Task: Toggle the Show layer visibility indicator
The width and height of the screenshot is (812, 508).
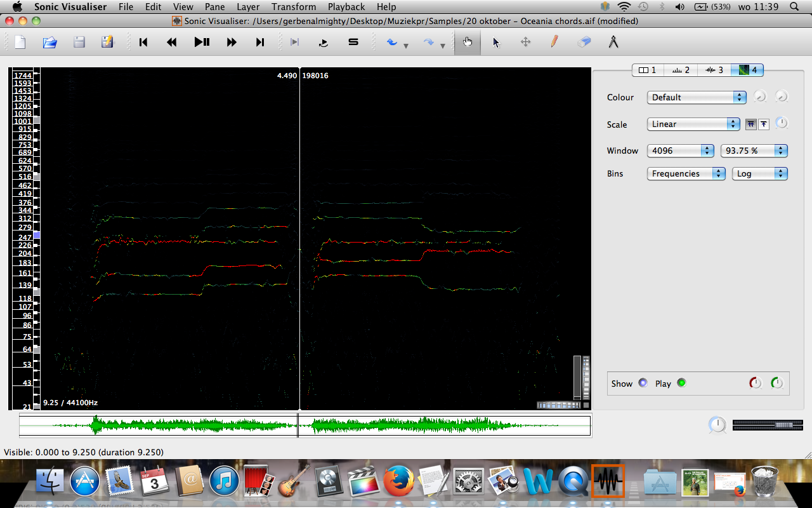Action: click(x=643, y=383)
